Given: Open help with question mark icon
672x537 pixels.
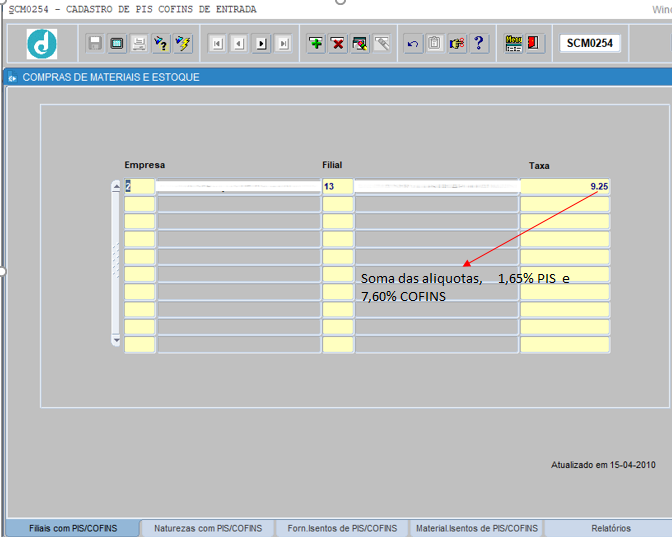Looking at the screenshot, I should pos(479,43).
